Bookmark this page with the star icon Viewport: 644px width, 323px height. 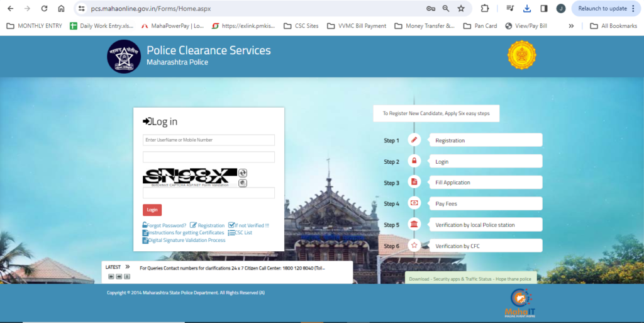click(x=461, y=9)
